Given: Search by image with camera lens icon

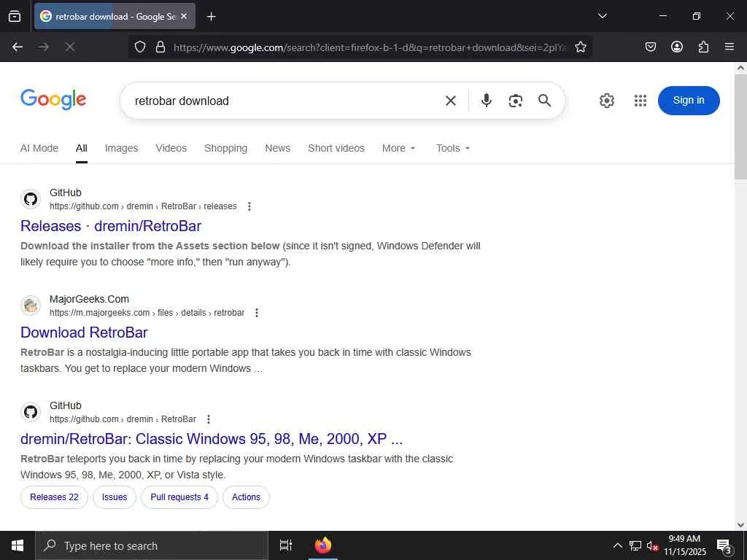Looking at the screenshot, I should pyautogui.click(x=516, y=101).
